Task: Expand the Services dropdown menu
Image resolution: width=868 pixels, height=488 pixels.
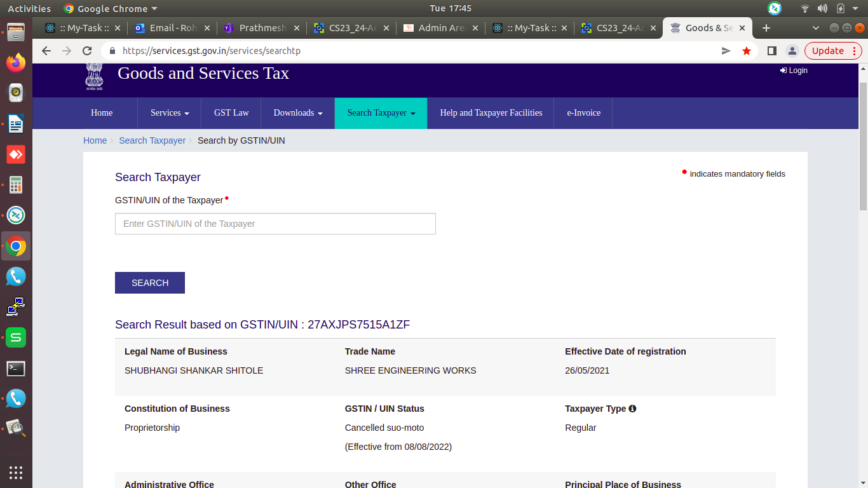Action: 170,113
